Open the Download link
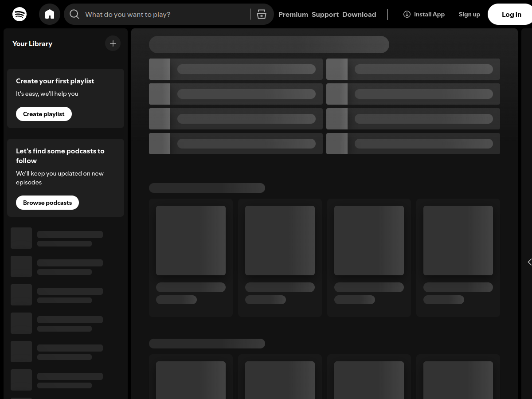Screen dimensions: 532x399 pos(359,15)
